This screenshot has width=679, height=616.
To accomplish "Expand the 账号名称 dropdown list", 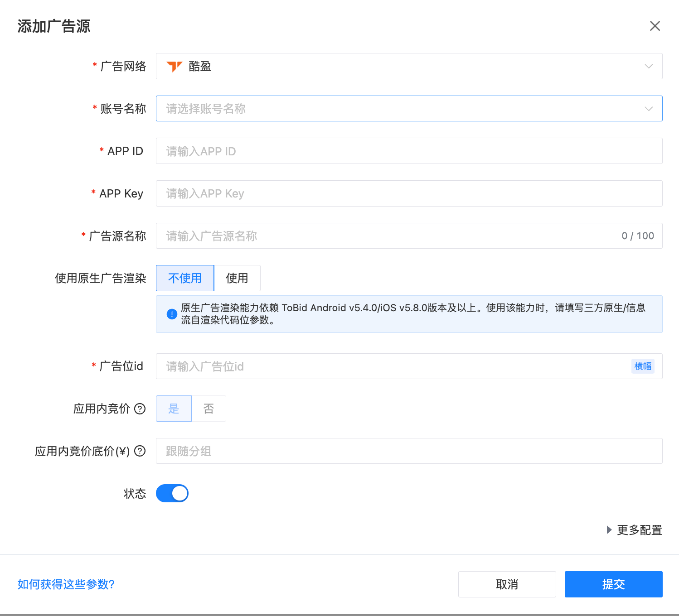I will [409, 109].
